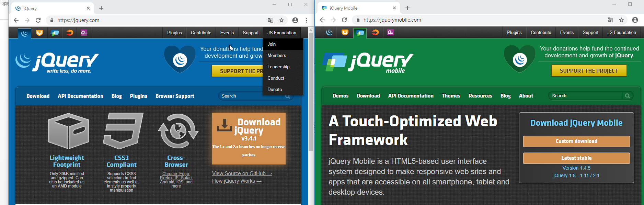Image resolution: width=644 pixels, height=205 pixels.
Task: Choose Leadership in the JS Foundation menu
Action: 278,67
